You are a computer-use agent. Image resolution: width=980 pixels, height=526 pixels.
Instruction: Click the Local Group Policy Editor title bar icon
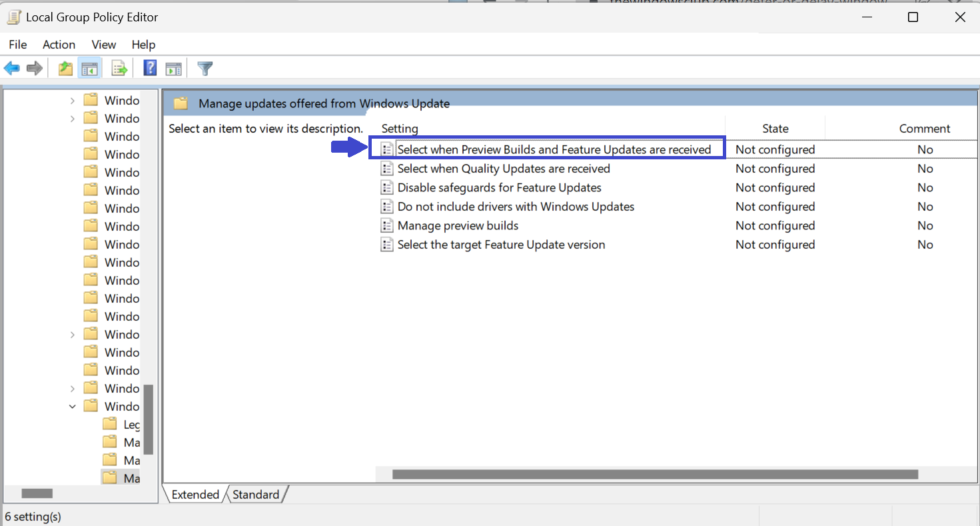coord(14,17)
